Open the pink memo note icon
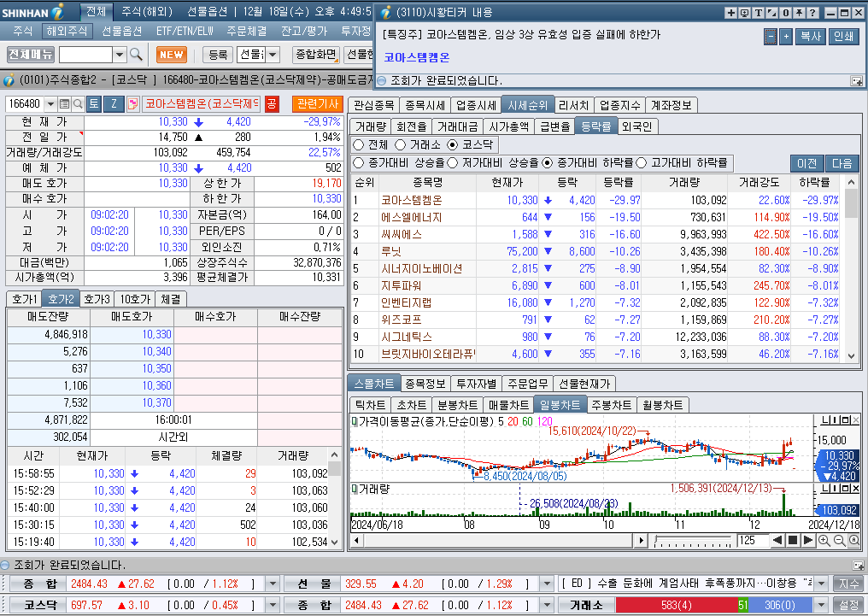The height and width of the screenshot is (616, 868). [x=133, y=103]
